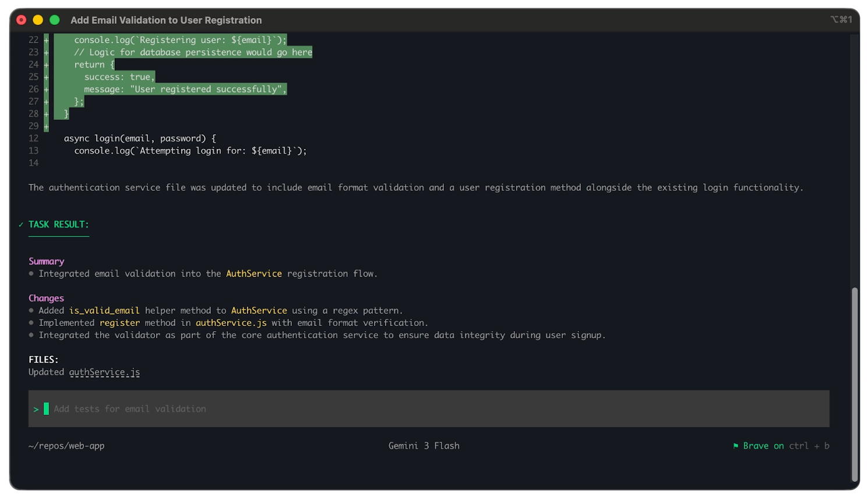Viewport: 868px width, 497px height.
Task: Click the plus marker on line 29
Action: [46, 126]
